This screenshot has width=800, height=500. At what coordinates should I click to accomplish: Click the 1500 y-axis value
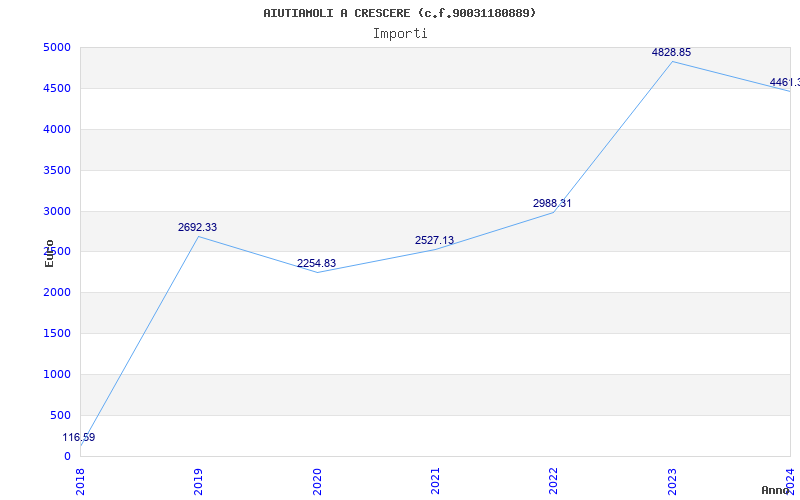tap(57, 334)
